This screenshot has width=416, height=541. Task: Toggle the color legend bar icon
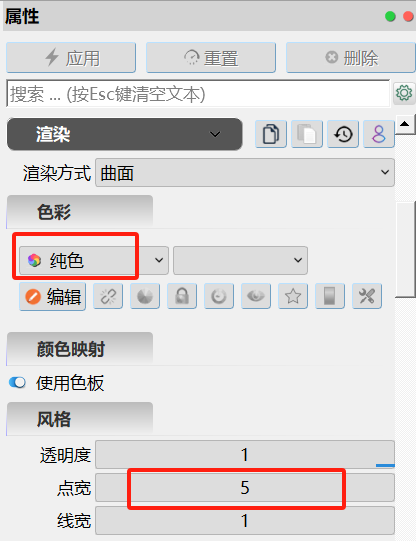[x=330, y=296]
